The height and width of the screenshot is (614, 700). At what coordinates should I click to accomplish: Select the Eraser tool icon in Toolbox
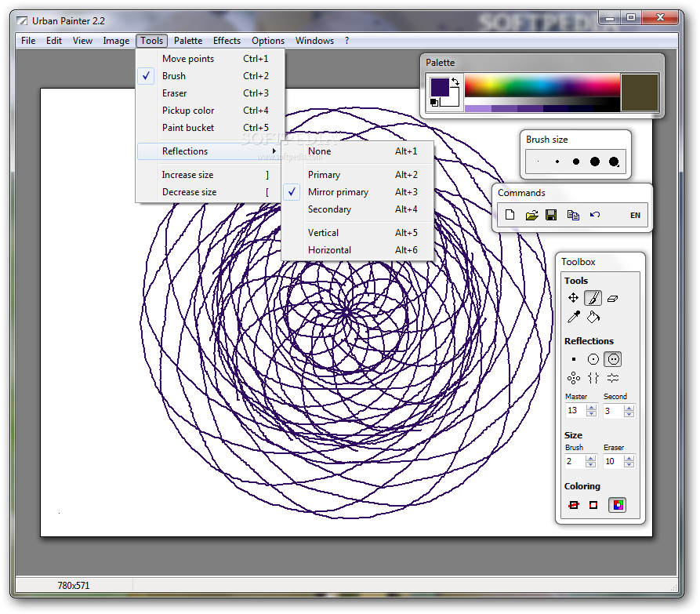pos(612,298)
